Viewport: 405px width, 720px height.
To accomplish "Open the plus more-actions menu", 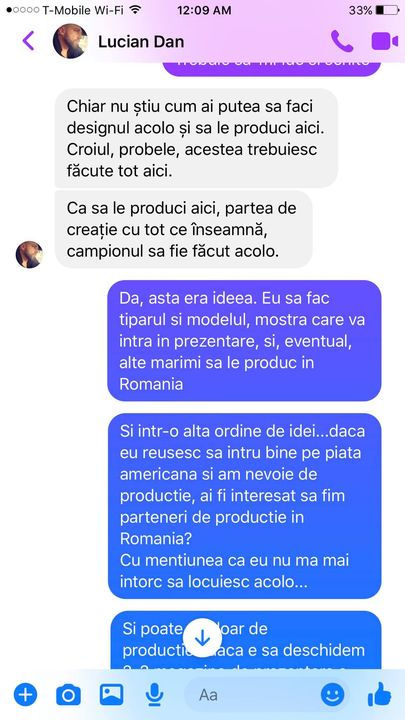I will (x=25, y=695).
